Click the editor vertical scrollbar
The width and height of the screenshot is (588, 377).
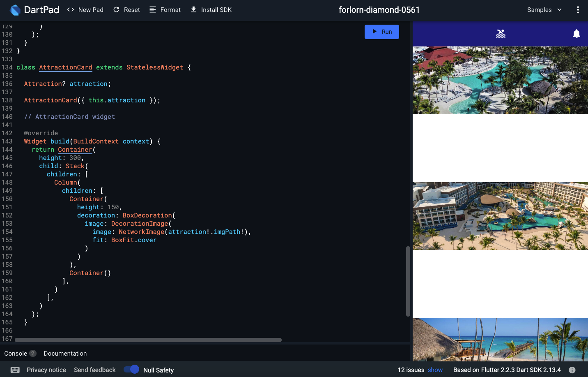tap(408, 281)
